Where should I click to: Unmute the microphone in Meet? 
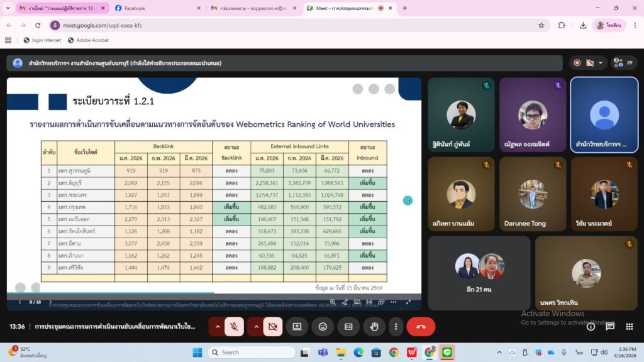tap(234, 326)
